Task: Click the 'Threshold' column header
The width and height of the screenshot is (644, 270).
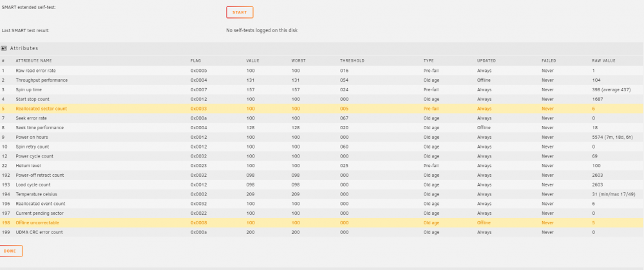Action: pyautogui.click(x=352, y=60)
